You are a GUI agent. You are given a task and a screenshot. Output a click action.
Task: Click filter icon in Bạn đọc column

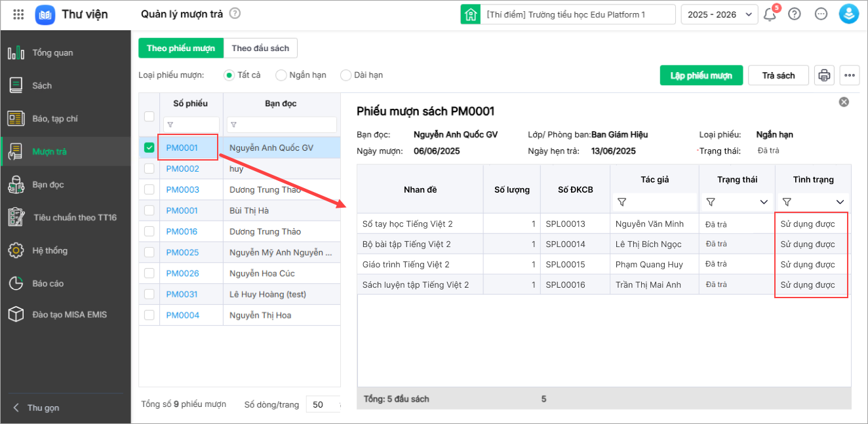(x=233, y=125)
